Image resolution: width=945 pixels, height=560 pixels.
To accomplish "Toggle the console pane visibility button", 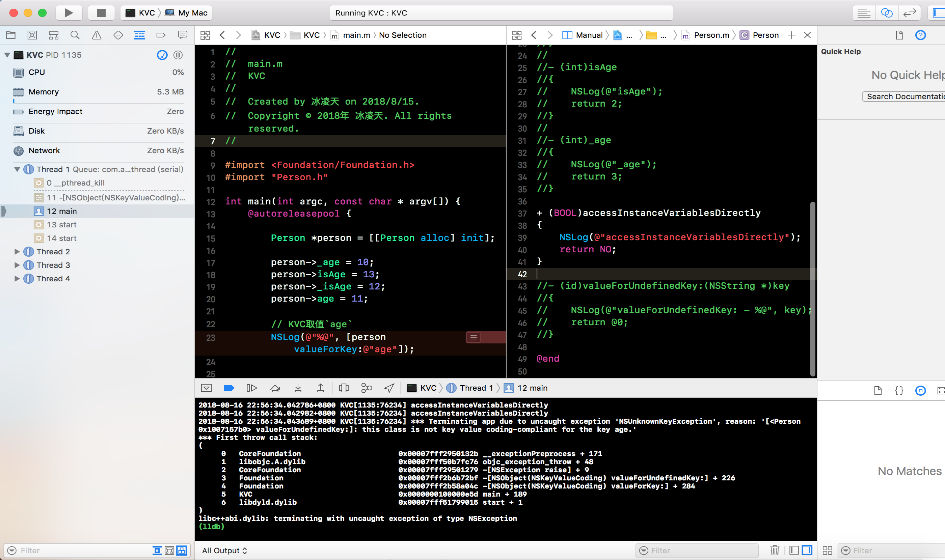I will 807,550.
